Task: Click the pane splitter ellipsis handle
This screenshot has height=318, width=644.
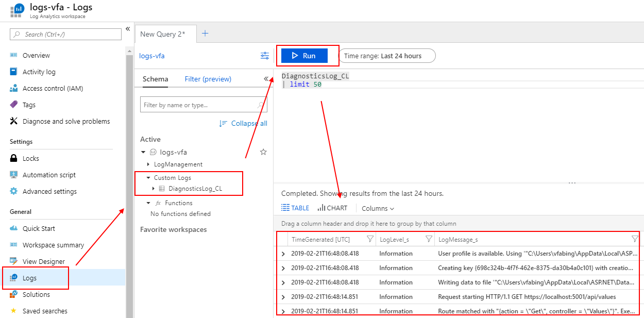Action: [572, 183]
